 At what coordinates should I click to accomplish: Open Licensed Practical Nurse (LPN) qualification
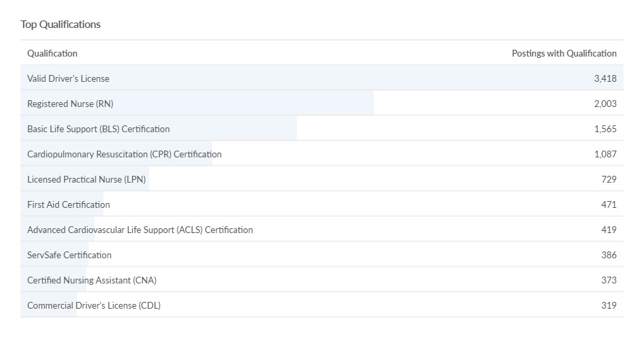coord(86,179)
